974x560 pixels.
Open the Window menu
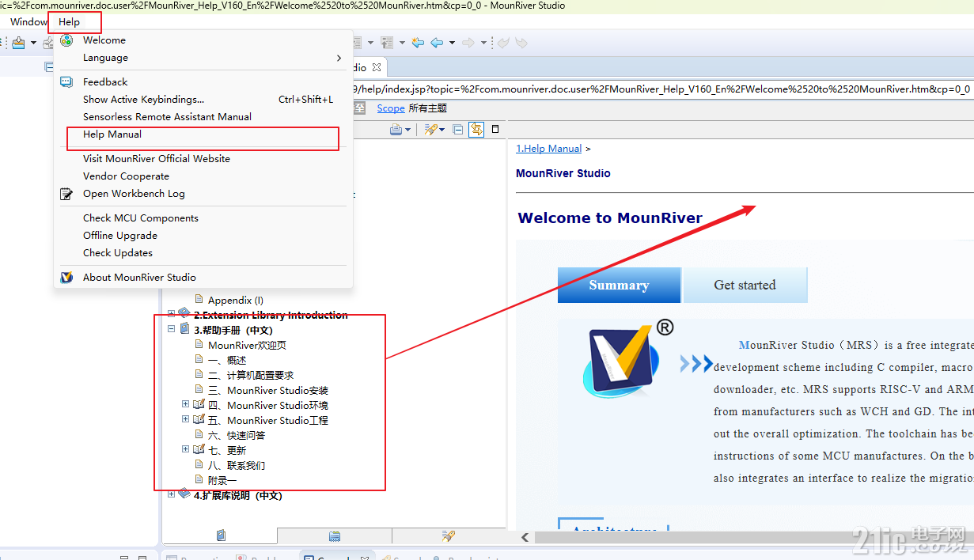28,22
